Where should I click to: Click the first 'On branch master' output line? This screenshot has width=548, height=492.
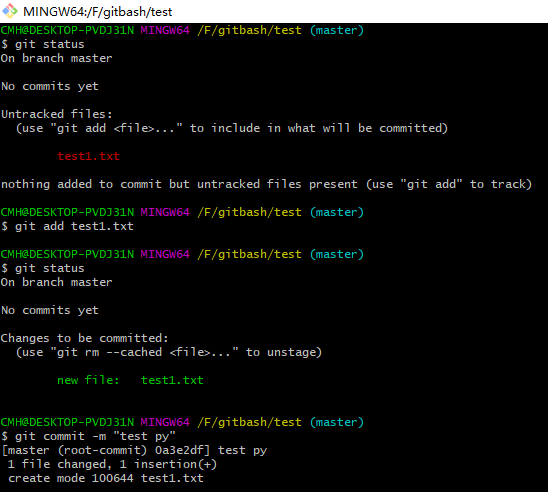(57, 58)
